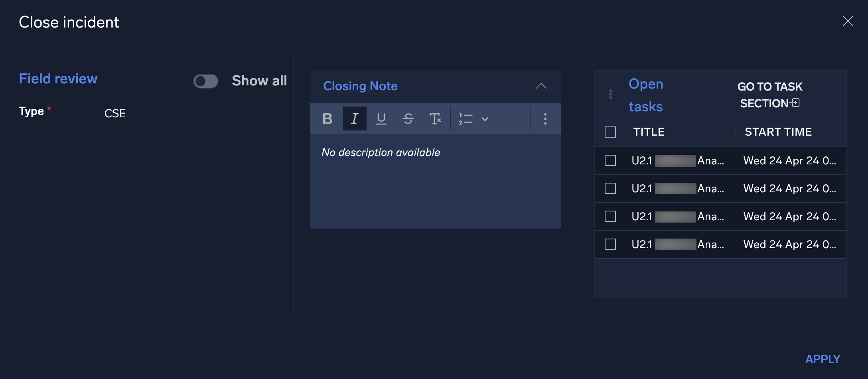The width and height of the screenshot is (868, 379).
Task: Open the kebab menu beside Open tasks
Action: pyautogui.click(x=610, y=95)
